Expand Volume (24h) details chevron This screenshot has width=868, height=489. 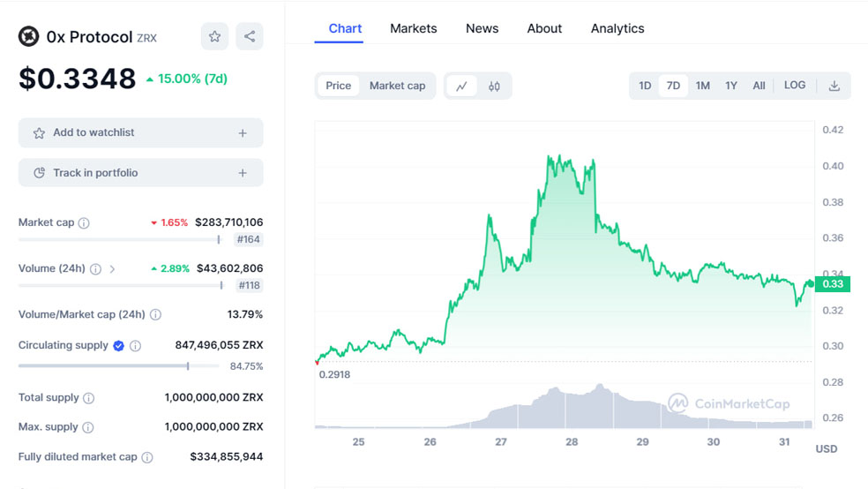pyautogui.click(x=112, y=269)
